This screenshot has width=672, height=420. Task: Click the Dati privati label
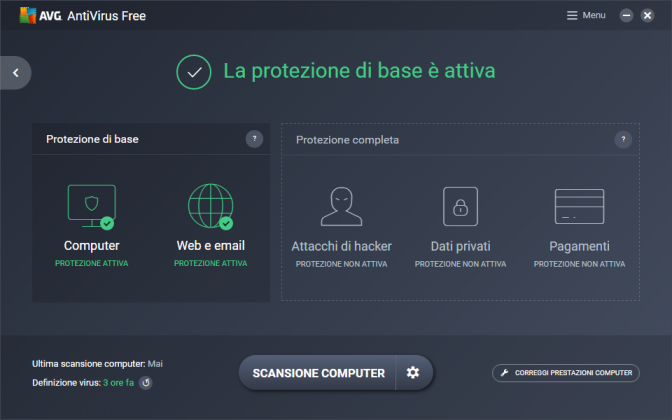coord(461,246)
